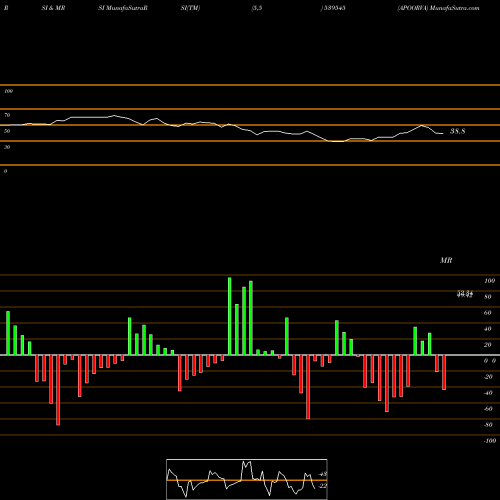Click the 'SI MunafaSutraR' header text

point(123,8)
